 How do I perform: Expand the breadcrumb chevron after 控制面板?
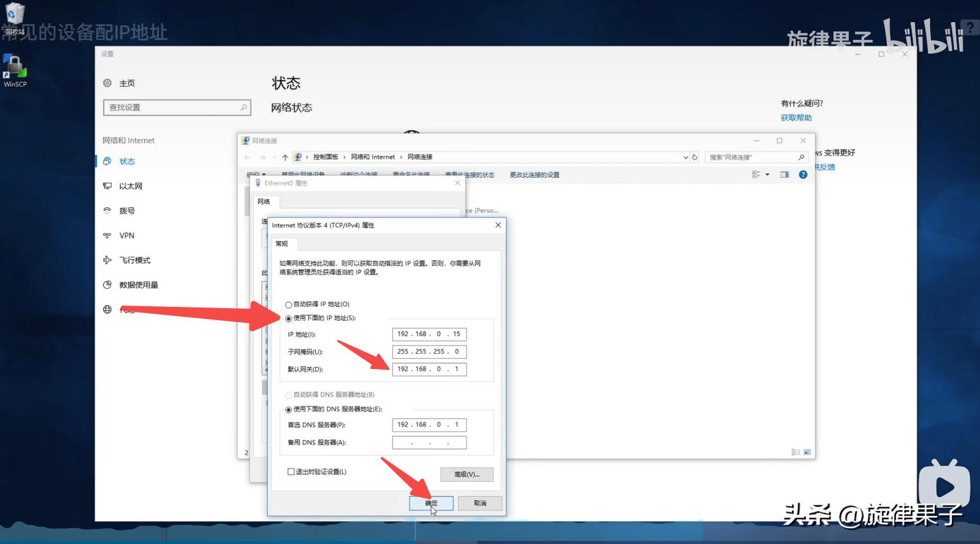(x=345, y=157)
